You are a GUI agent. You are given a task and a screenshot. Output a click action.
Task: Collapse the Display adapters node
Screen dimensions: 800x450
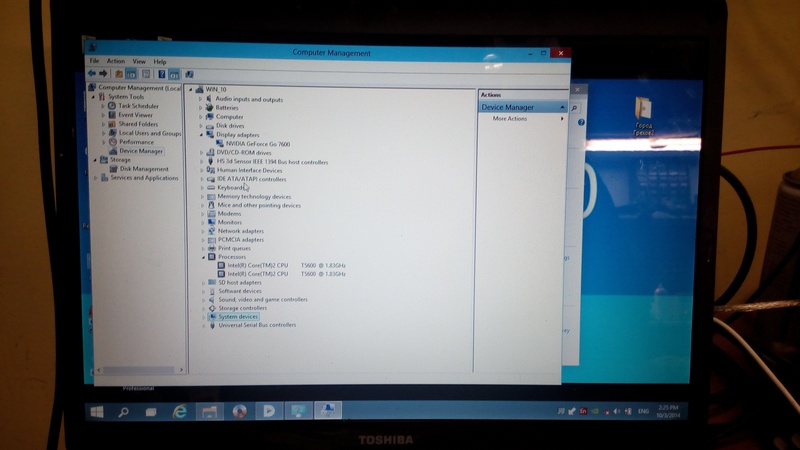coord(203,135)
